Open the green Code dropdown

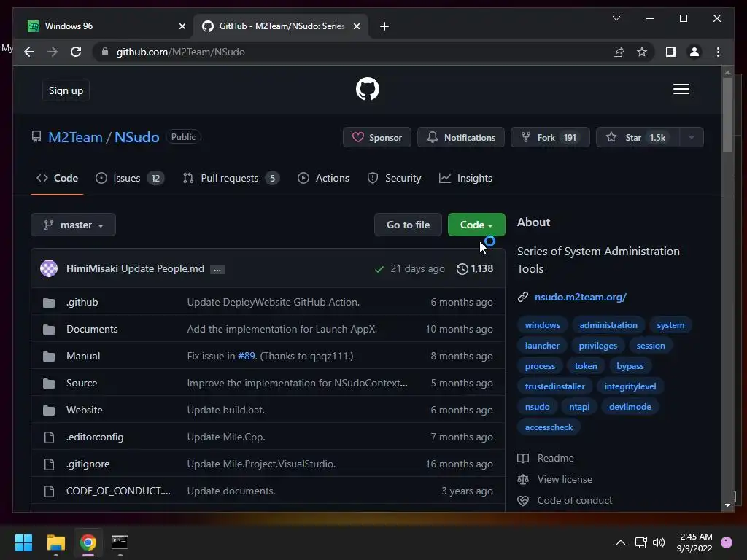click(x=476, y=225)
